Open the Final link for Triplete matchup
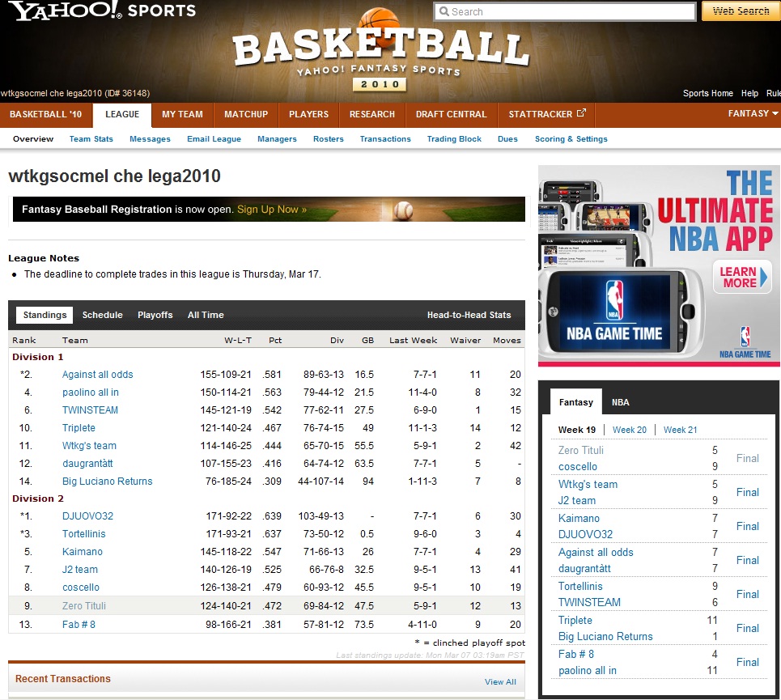 (747, 628)
